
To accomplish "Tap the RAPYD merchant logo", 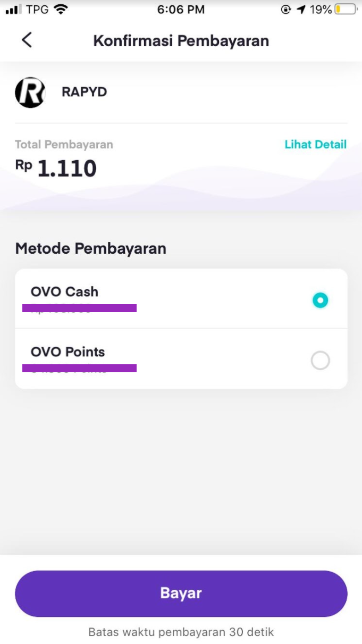I will point(30,93).
